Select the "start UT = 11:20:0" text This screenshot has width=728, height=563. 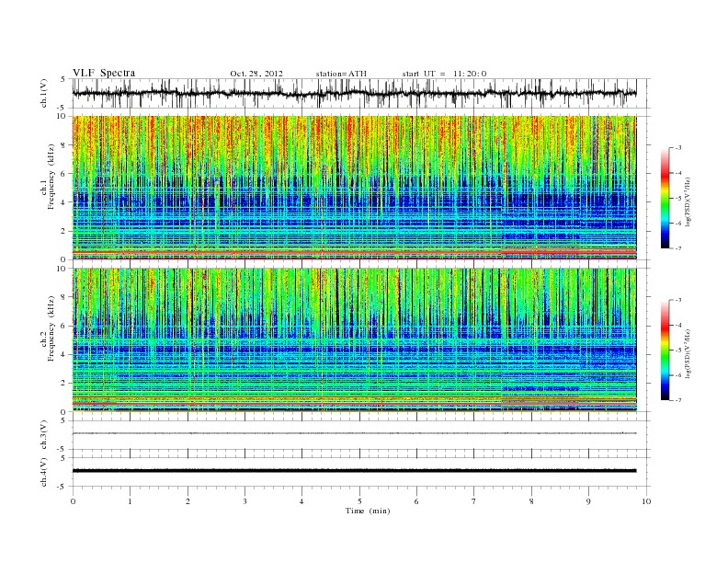tap(444, 74)
